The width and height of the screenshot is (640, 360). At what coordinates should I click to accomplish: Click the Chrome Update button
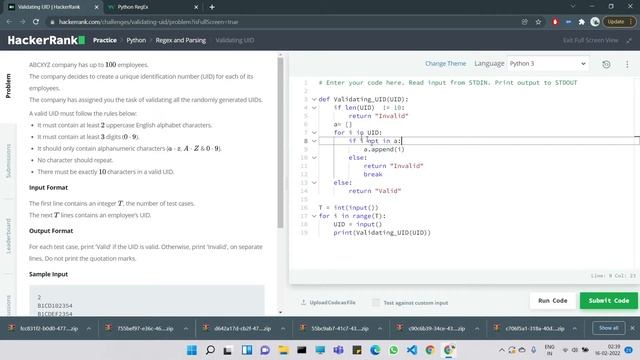[x=619, y=22]
